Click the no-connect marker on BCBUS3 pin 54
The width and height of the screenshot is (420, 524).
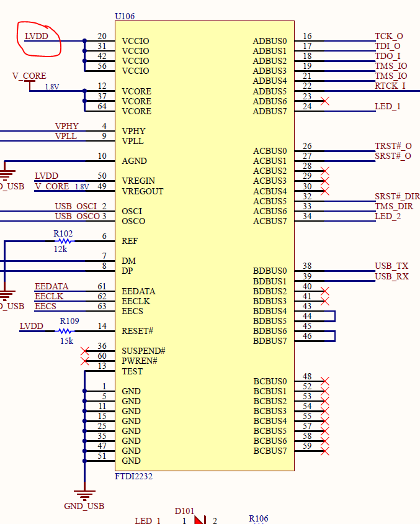click(x=325, y=411)
